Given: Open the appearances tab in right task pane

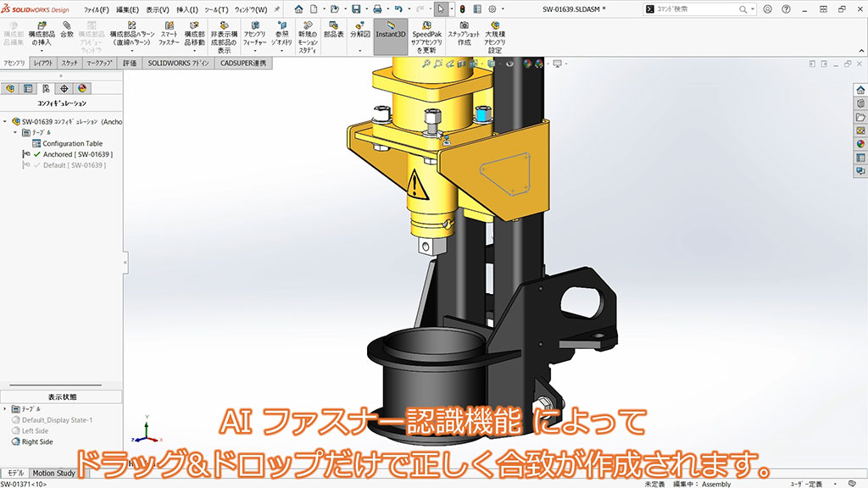Looking at the screenshot, I should click(860, 143).
